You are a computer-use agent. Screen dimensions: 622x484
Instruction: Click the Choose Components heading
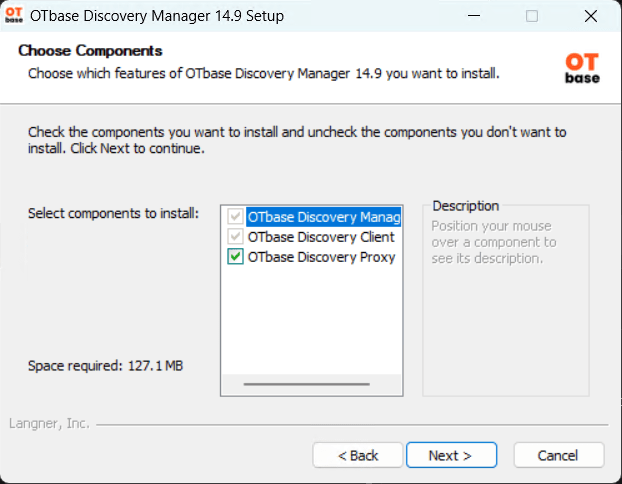tap(90, 51)
